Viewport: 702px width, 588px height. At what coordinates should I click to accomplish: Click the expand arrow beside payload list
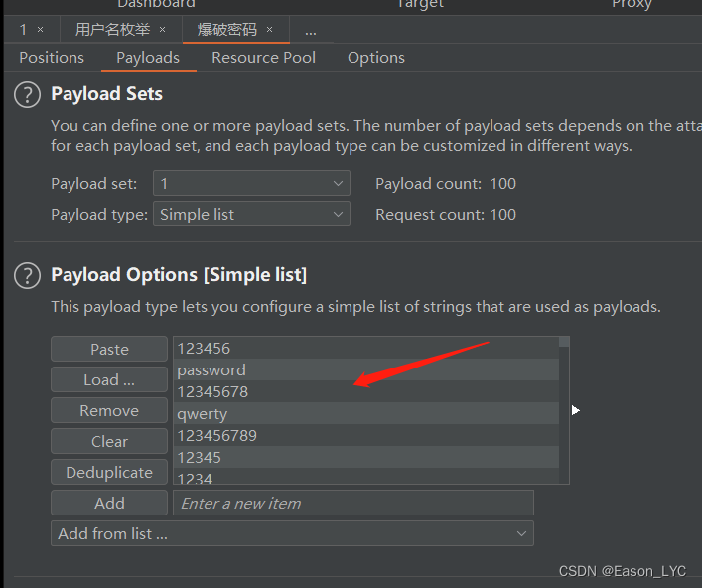[575, 410]
